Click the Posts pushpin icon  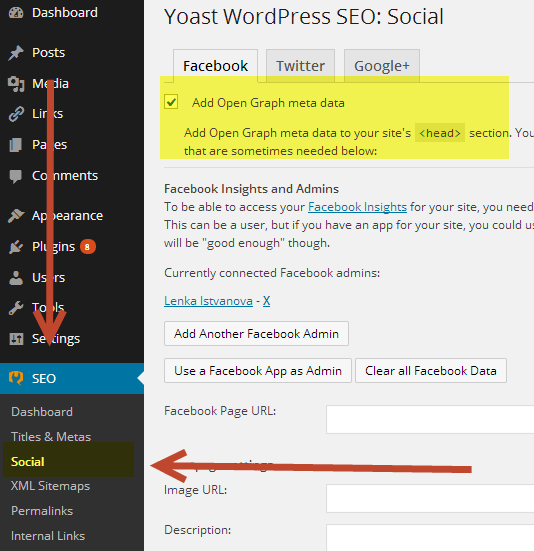point(16,53)
